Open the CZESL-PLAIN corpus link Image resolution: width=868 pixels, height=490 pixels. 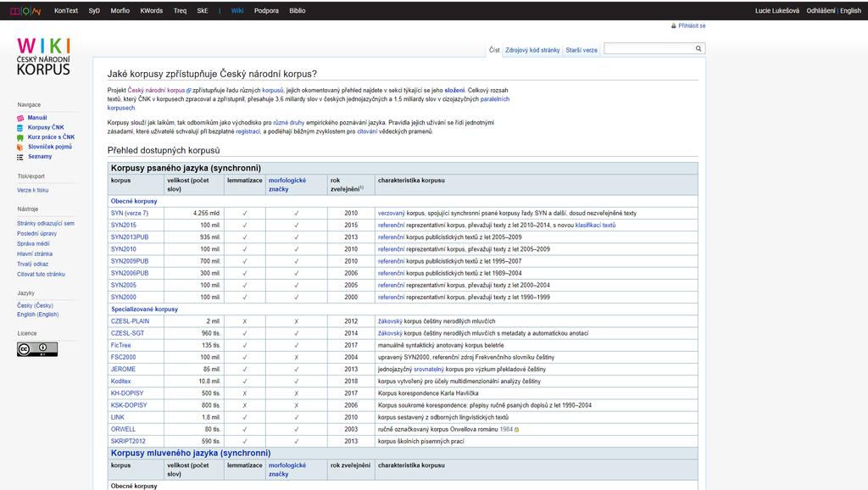point(130,321)
